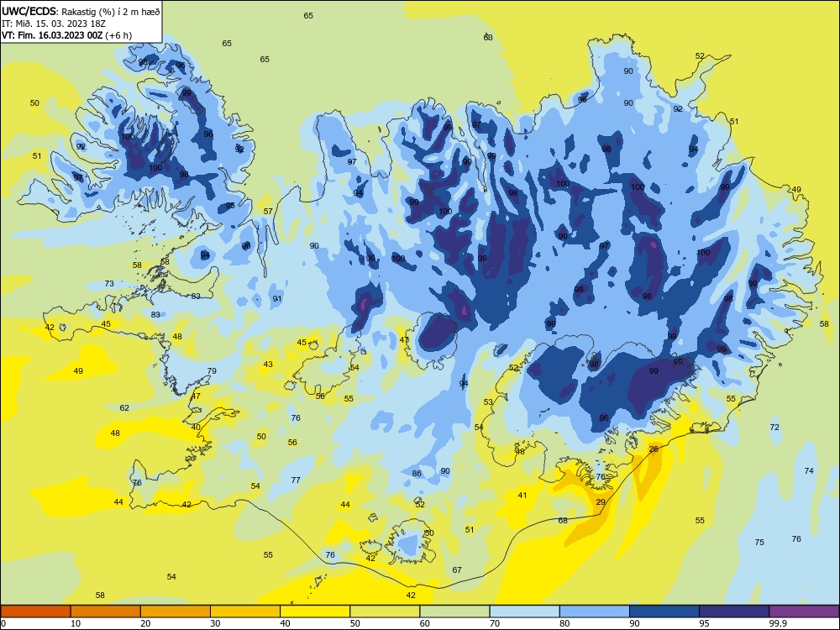Click the legend scale label "10"
The height and width of the screenshot is (630, 840).
pos(76,623)
